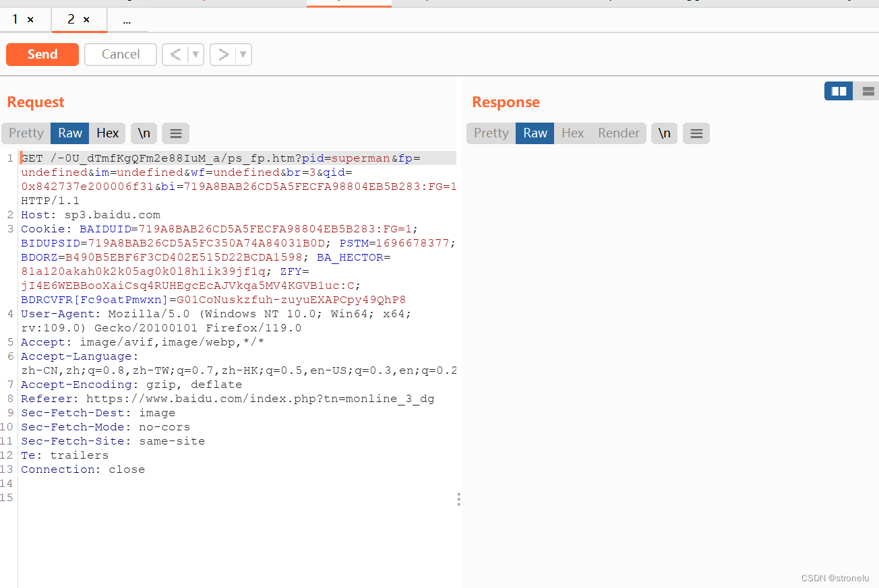Image resolution: width=879 pixels, height=588 pixels.
Task: Switch Request view to Hex
Action: [108, 133]
